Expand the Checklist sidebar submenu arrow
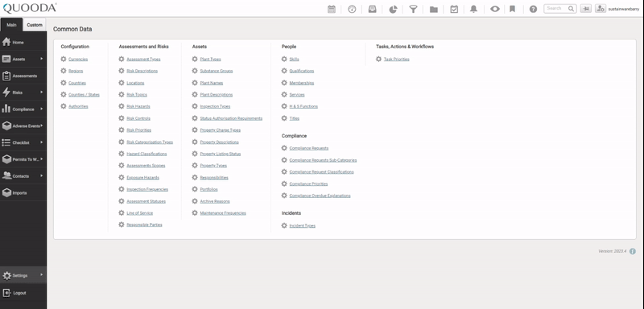Image resolution: width=644 pixels, height=309 pixels. point(42,142)
